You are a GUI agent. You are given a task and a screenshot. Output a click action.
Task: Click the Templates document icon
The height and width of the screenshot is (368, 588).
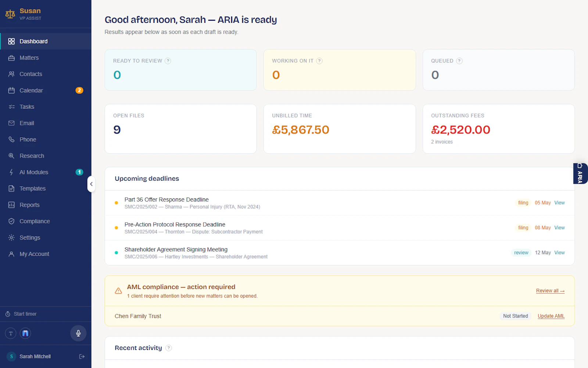[11, 188]
